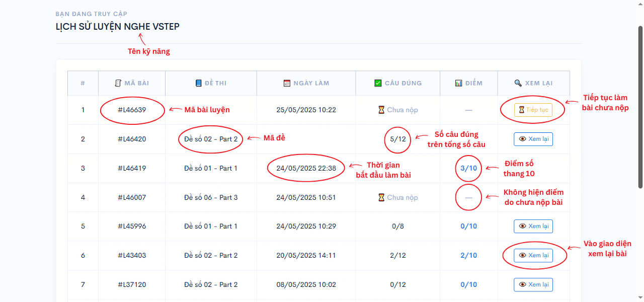The width and height of the screenshot is (644, 302).
Task: Click the BẠN ĐANG TRUY CẬP label
Action: [91, 14]
